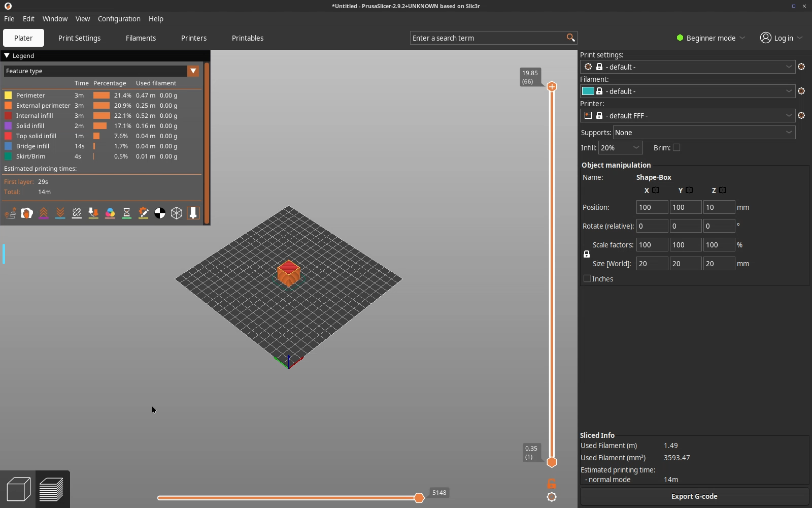This screenshot has height=508, width=812.
Task: Click the Perimeter yellow color swatch
Action: pos(8,95)
